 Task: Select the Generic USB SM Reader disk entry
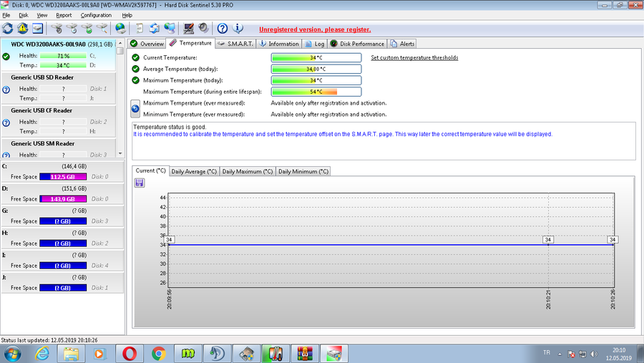point(59,149)
